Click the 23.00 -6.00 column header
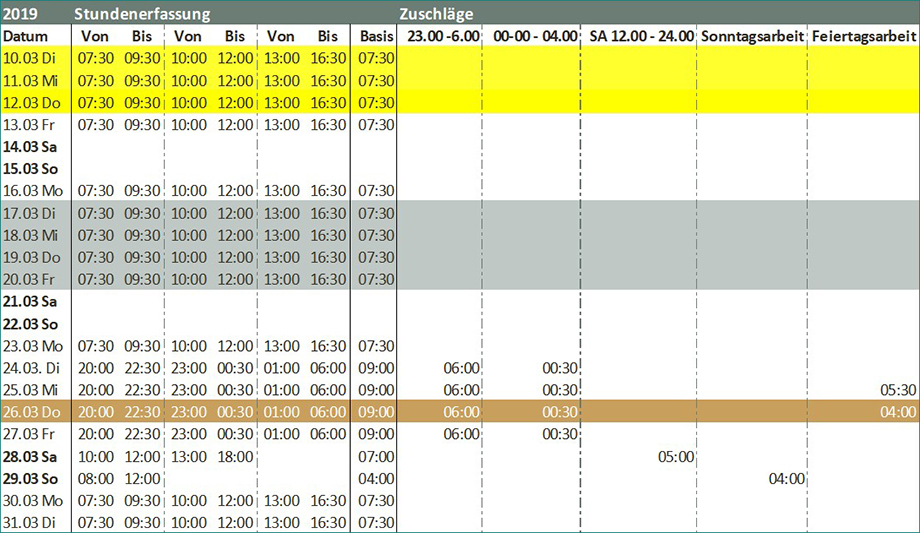 (443, 36)
